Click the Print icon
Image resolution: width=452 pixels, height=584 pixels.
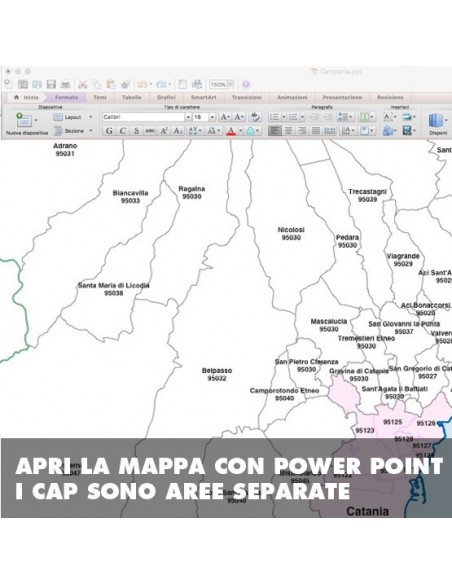(x=66, y=84)
